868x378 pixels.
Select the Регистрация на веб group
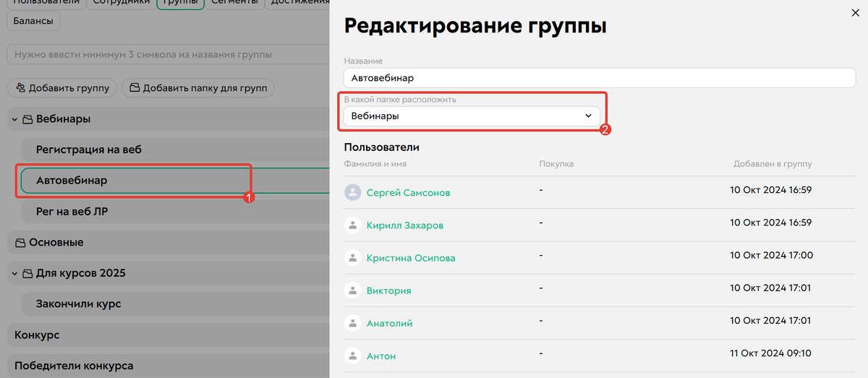[89, 150]
